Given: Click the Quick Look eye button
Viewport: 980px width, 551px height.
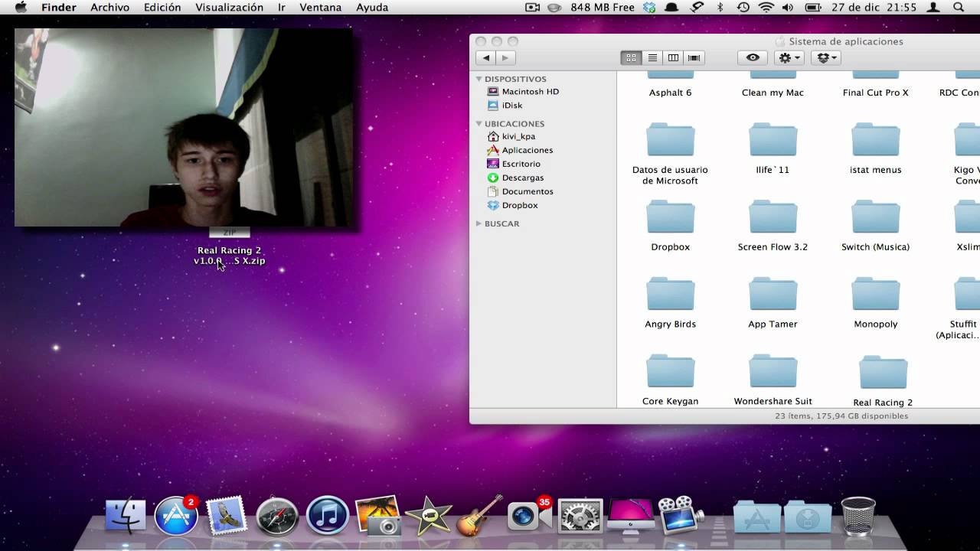Looking at the screenshot, I should pos(753,58).
